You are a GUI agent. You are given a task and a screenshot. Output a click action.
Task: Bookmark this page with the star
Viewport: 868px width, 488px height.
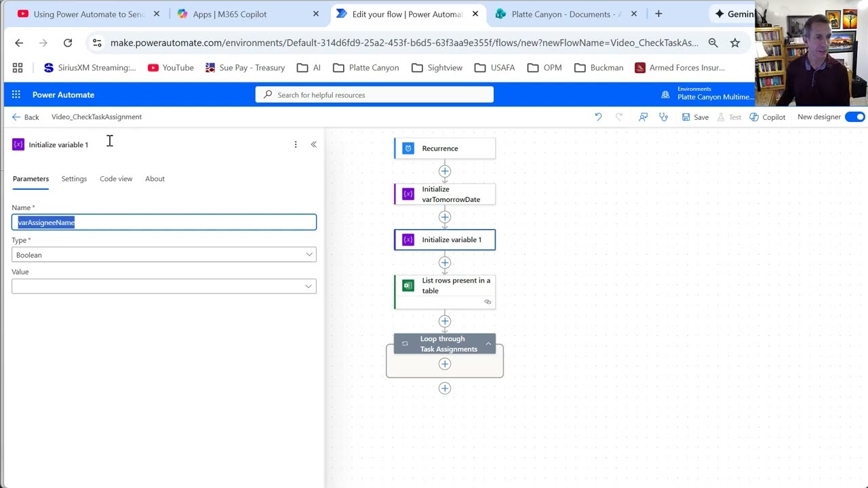point(735,43)
